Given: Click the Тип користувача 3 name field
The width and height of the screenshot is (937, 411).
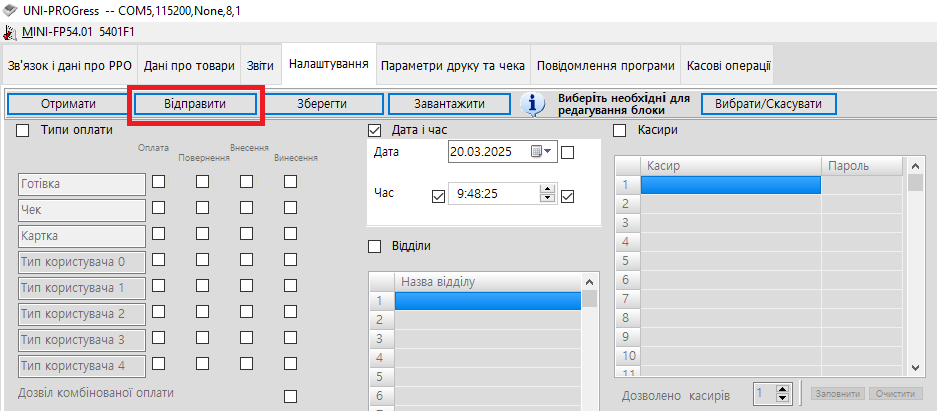Looking at the screenshot, I should (x=82, y=340).
